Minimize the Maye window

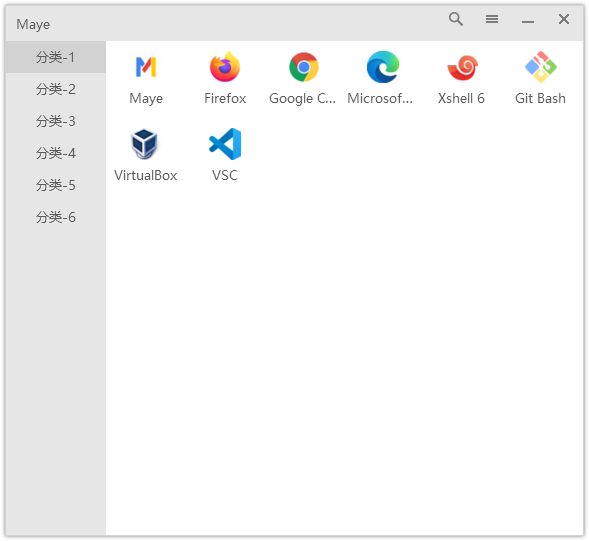pos(528,20)
